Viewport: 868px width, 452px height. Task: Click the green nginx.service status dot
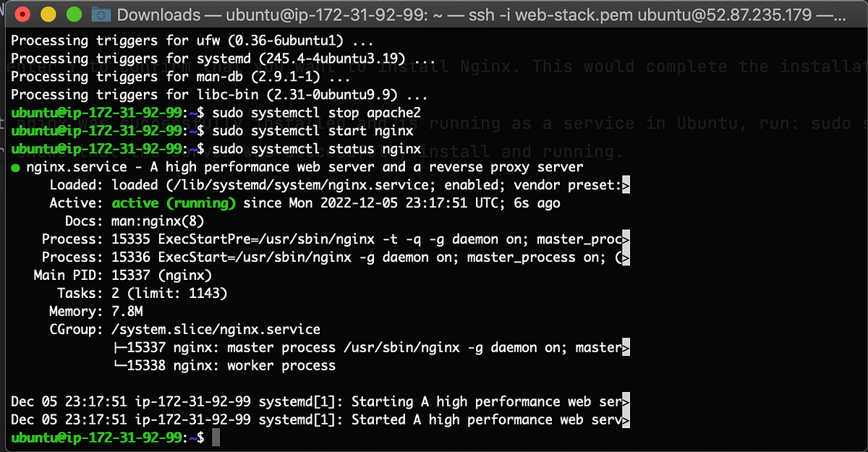[15, 166]
